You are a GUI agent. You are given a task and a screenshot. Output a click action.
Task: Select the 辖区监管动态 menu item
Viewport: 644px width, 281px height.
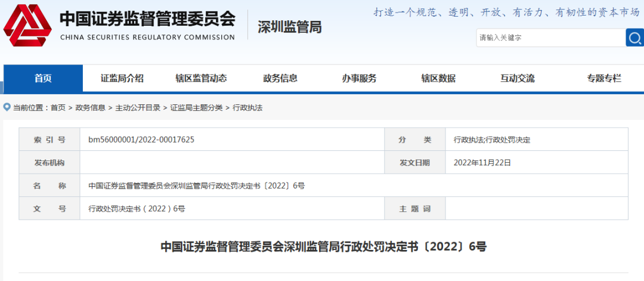[x=202, y=78]
